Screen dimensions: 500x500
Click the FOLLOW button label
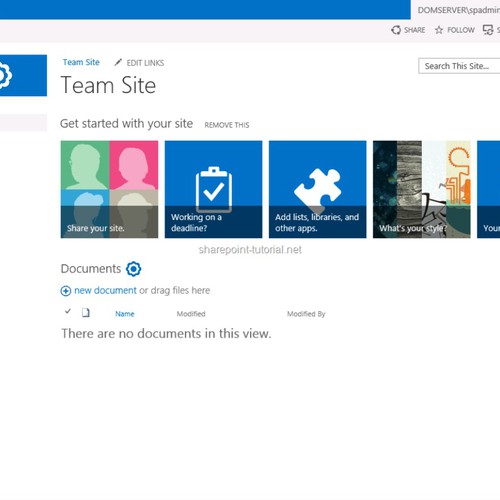(461, 30)
